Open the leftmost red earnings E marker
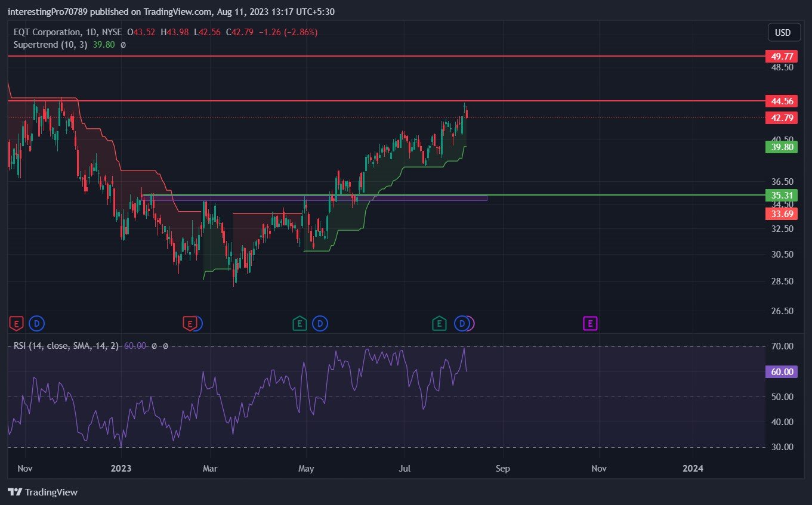This screenshot has width=812, height=505. click(17, 324)
